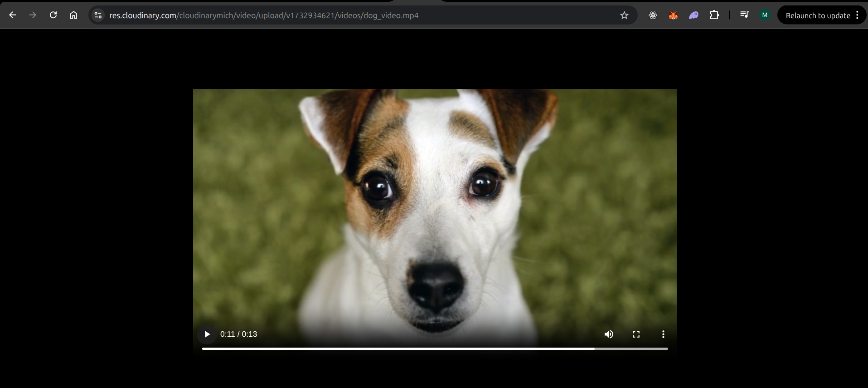Open the media control playlist icon

point(744,15)
